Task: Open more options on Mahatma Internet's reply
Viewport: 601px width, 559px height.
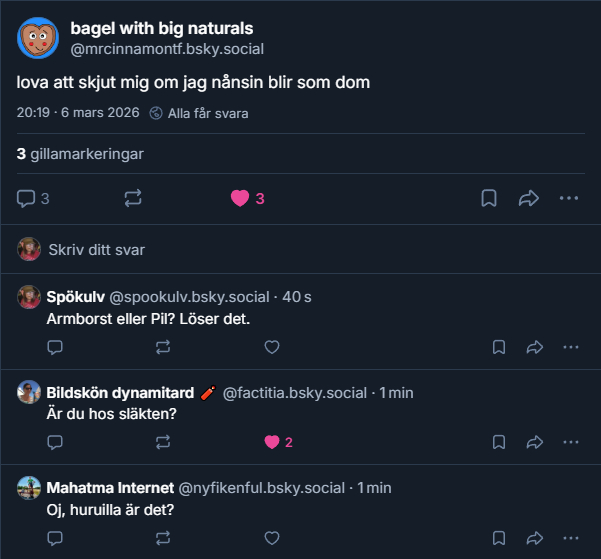Action: [571, 538]
